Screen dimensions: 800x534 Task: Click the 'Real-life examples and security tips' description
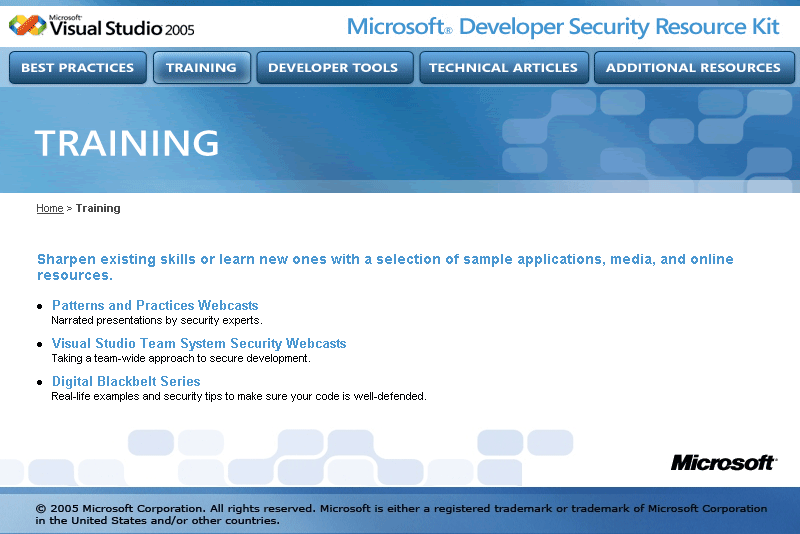239,396
